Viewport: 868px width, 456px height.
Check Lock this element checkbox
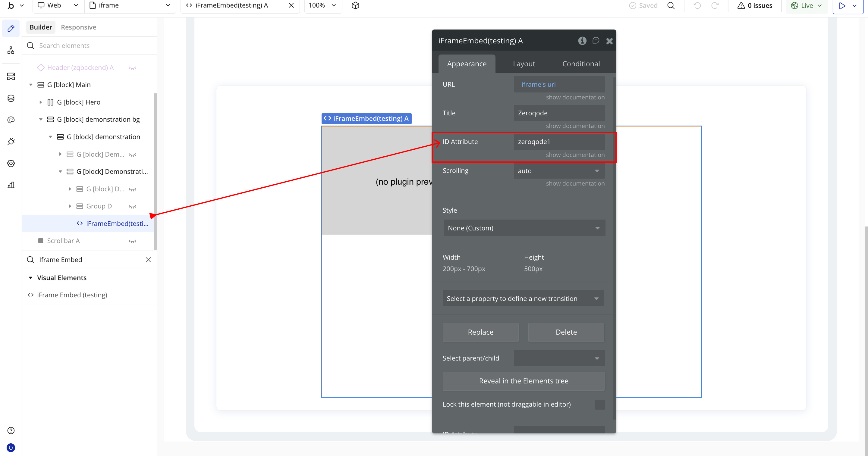click(599, 404)
